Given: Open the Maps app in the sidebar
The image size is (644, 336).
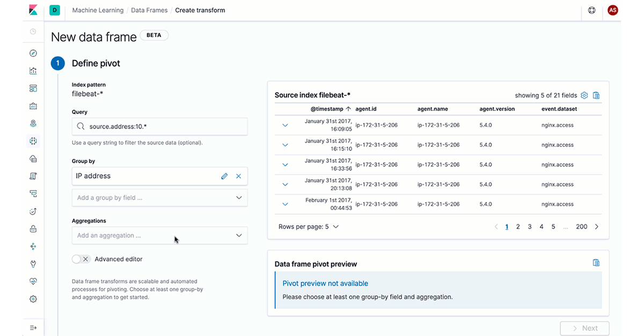Looking at the screenshot, I should click(33, 123).
